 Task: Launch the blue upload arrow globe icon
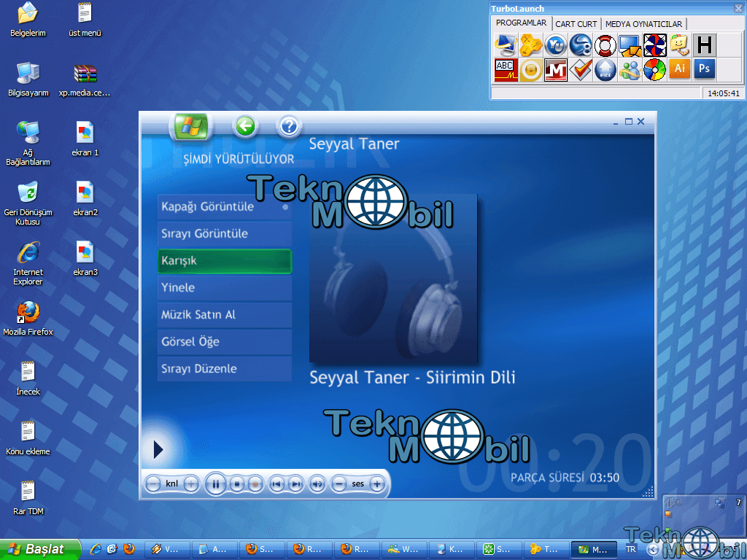coord(605,70)
